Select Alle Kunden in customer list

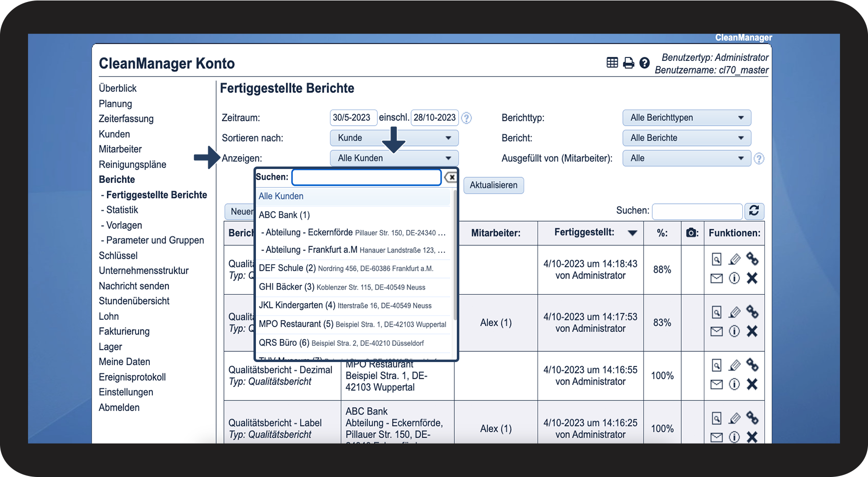(x=353, y=196)
